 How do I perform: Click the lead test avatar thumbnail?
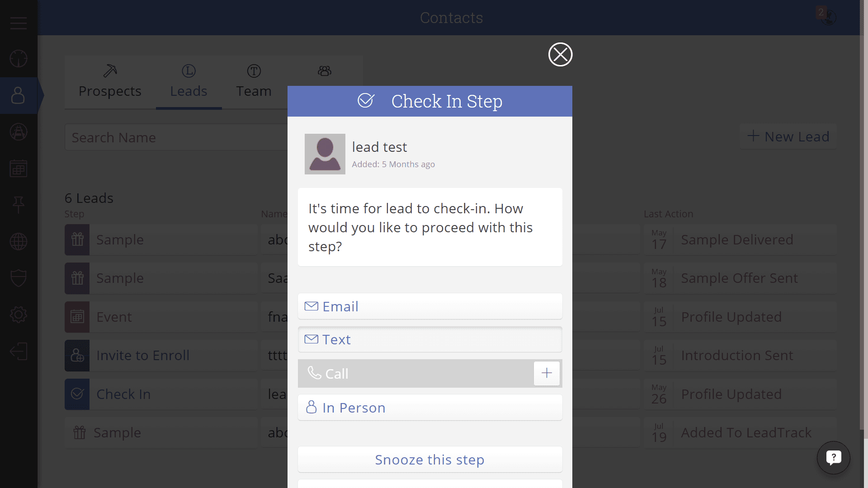(x=325, y=154)
